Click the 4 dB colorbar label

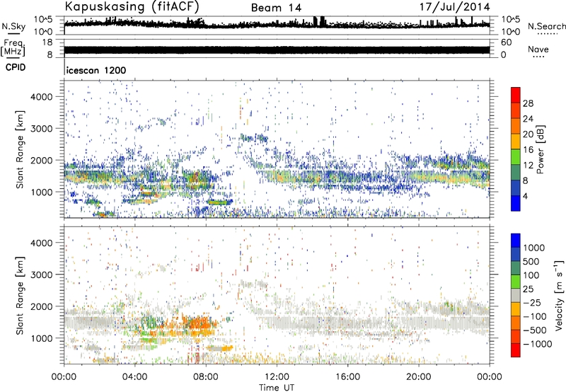[525, 196]
